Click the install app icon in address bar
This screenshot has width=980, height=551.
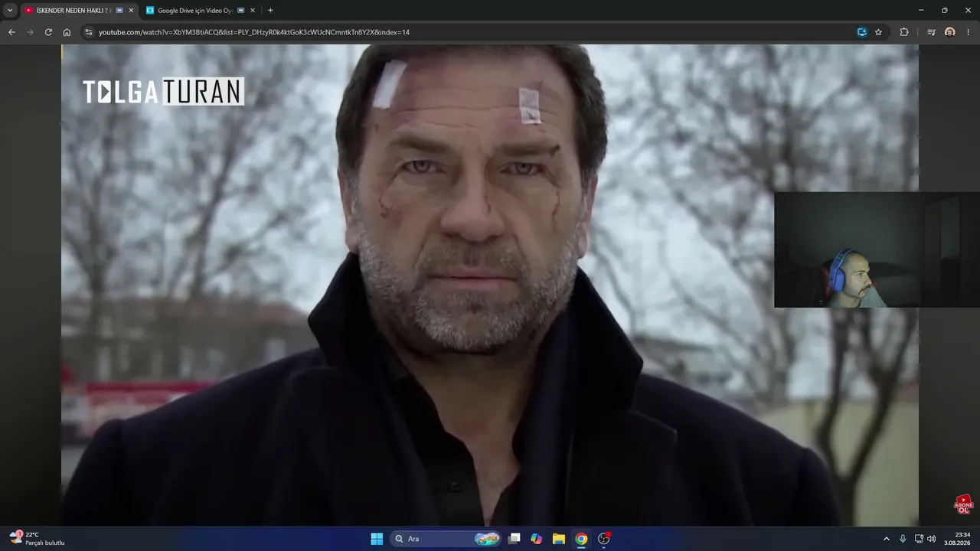(862, 32)
